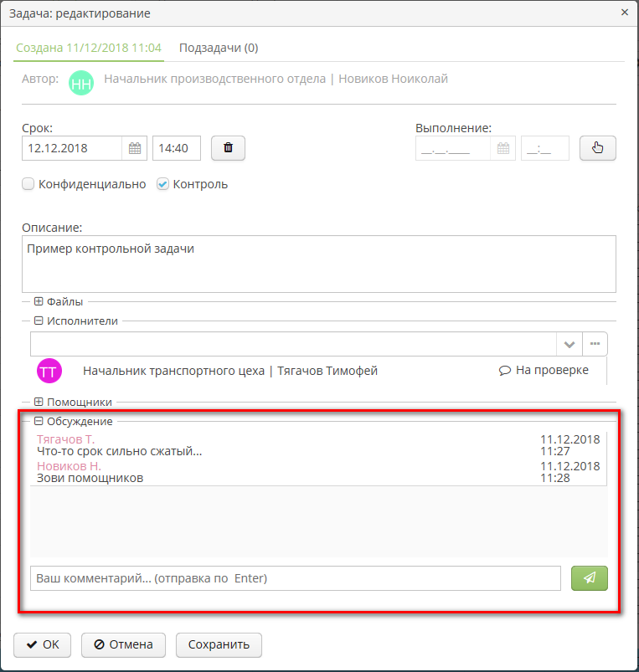Open the deadline date calendar picker
The width and height of the screenshot is (639, 672).
coord(135,148)
